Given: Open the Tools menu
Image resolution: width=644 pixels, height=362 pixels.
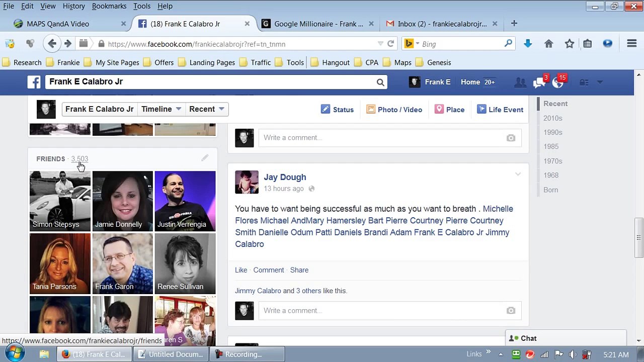Looking at the screenshot, I should [142, 6].
